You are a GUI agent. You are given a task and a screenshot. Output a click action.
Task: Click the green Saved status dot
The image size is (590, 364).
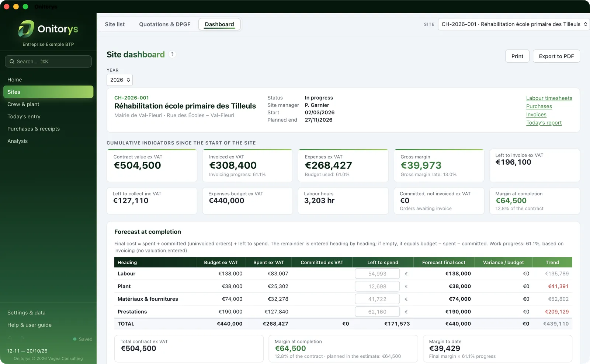(75, 339)
